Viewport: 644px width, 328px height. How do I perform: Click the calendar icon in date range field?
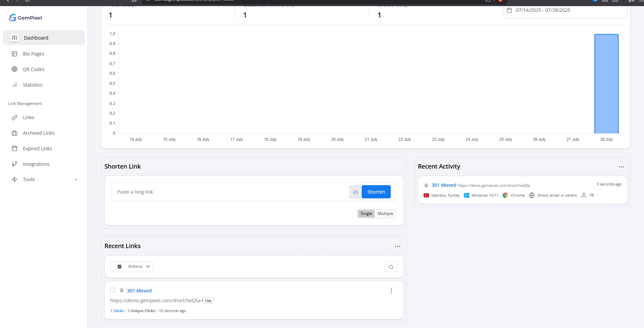[x=509, y=10]
